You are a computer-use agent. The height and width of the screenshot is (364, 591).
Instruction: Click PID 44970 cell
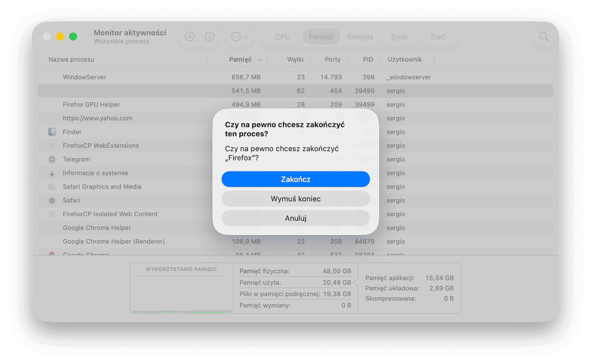tap(364, 241)
